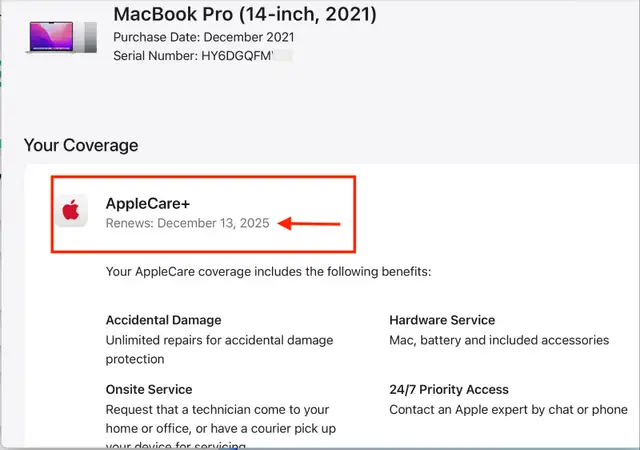Click the MacBook Pro device thumbnail image
Viewport: 640px width, 450px height.
61,37
